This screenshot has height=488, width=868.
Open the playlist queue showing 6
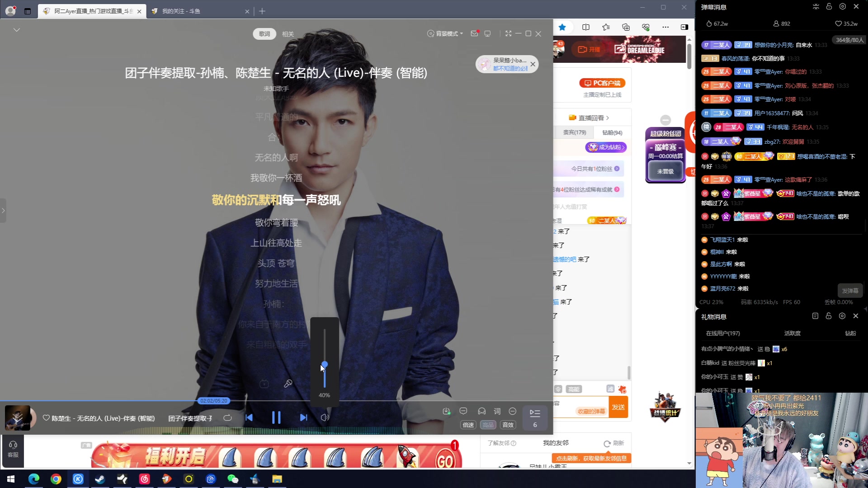pyautogui.click(x=535, y=418)
